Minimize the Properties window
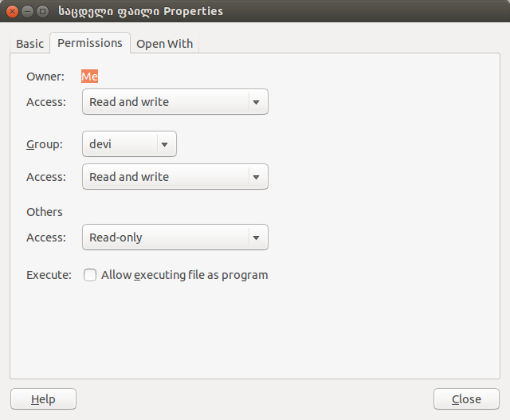Image resolution: width=510 pixels, height=420 pixels. [x=28, y=12]
